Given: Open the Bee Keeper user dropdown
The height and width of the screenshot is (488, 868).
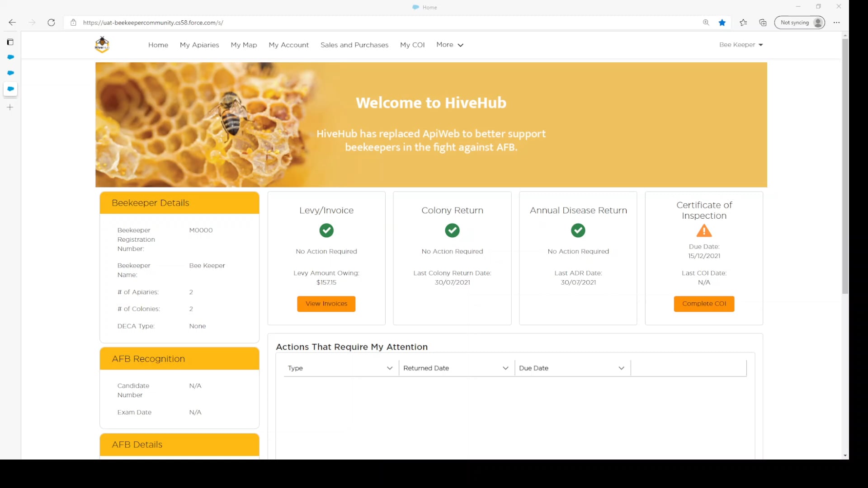Looking at the screenshot, I should (x=741, y=45).
